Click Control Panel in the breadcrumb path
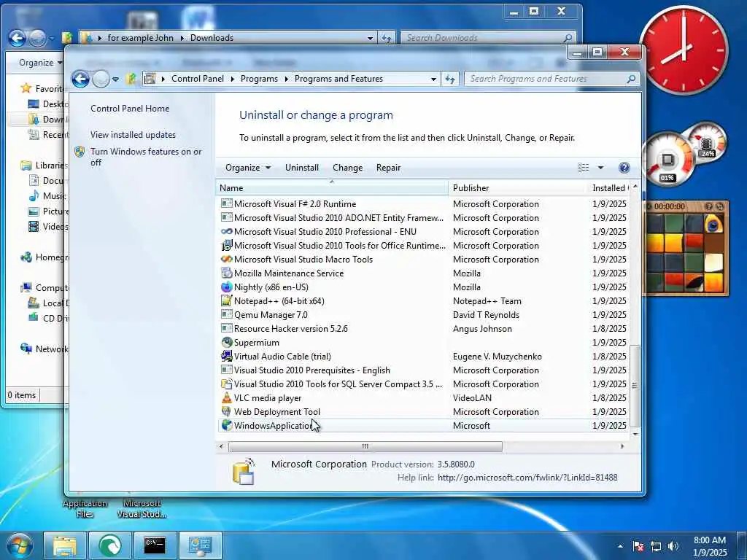Image resolution: width=747 pixels, height=560 pixels. [x=197, y=79]
